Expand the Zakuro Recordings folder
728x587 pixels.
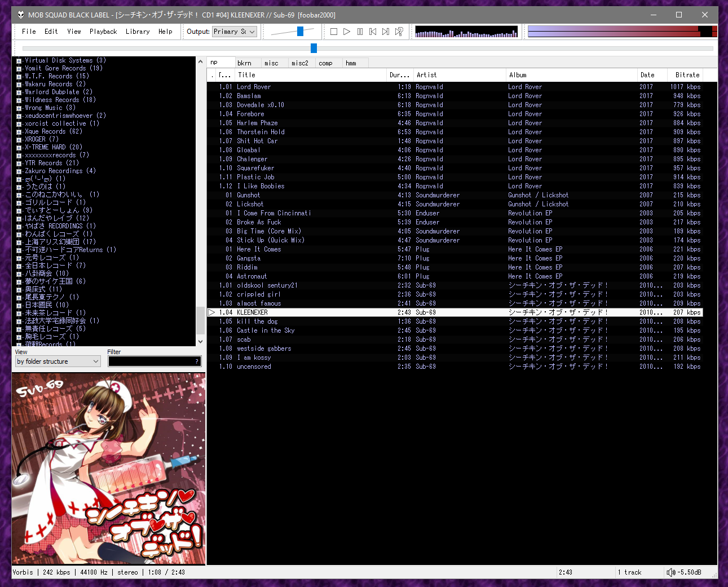[x=19, y=171]
